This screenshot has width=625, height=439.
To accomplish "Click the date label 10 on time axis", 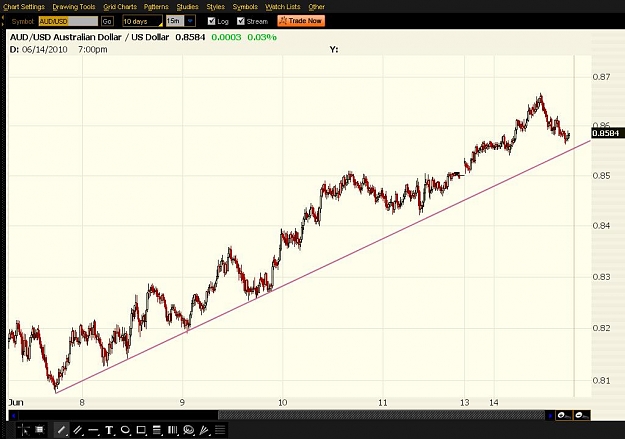I will click(x=282, y=403).
